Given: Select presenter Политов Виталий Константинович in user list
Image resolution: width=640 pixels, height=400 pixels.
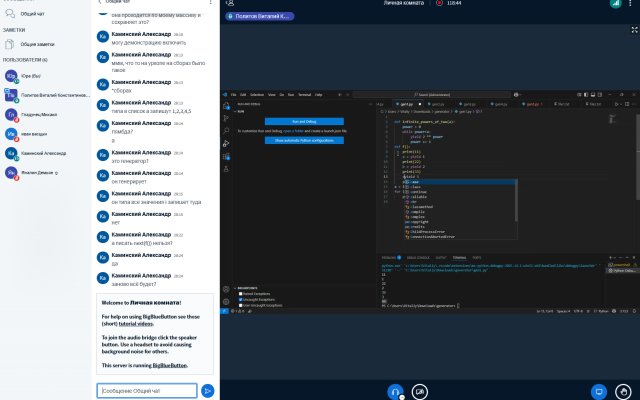Looking at the screenshot, I should coord(47,95).
